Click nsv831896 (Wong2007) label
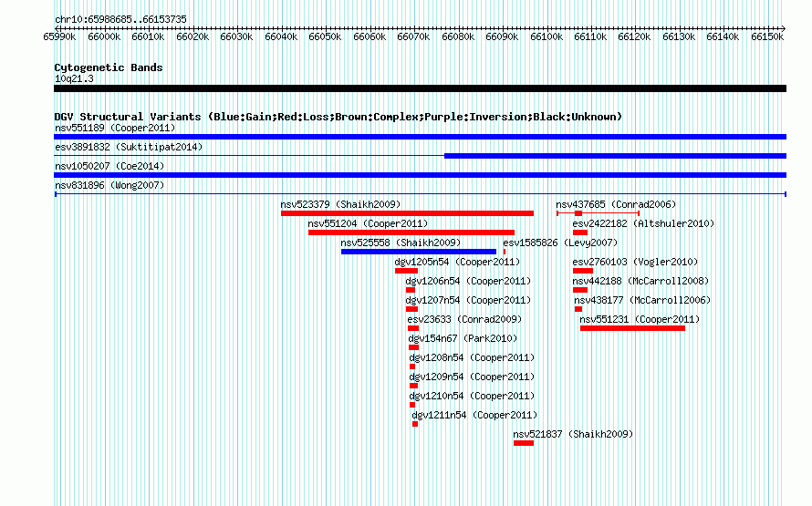812x506 pixels. pyautogui.click(x=109, y=185)
